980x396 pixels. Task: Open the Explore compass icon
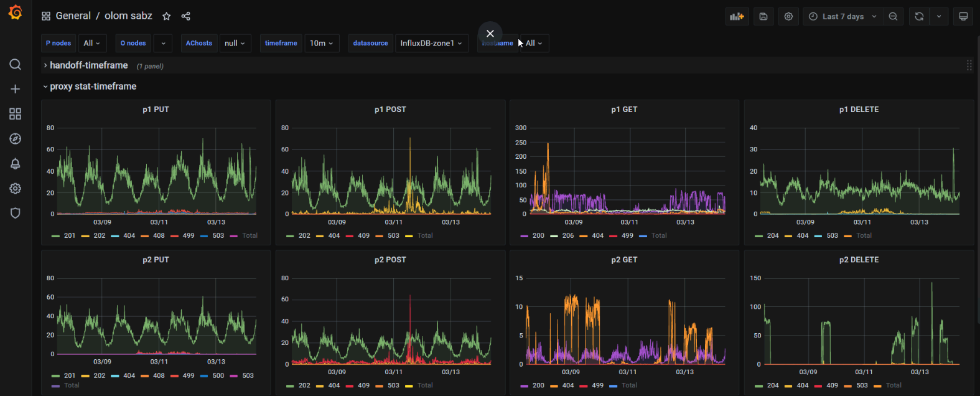click(x=16, y=139)
